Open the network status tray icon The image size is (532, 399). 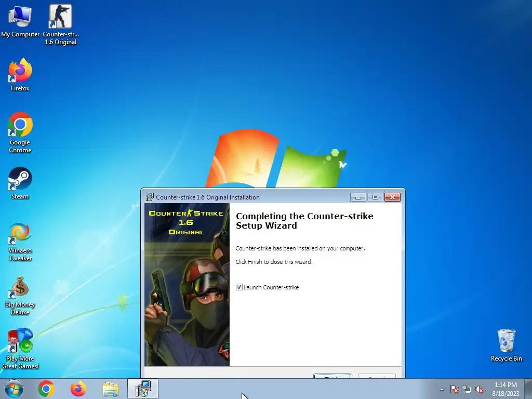tap(467, 389)
